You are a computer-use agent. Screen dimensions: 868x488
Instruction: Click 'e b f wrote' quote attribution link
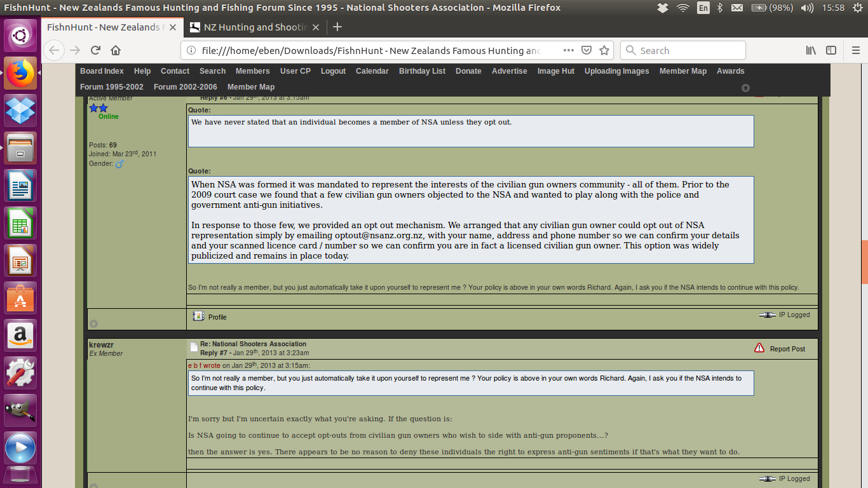tap(204, 365)
